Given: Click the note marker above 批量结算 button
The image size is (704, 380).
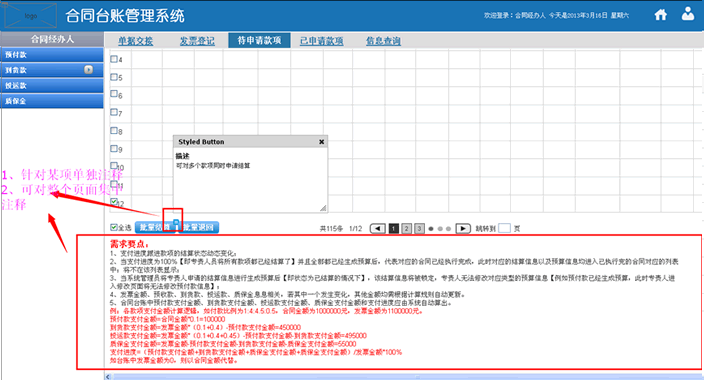Looking at the screenshot, I should [x=176, y=221].
